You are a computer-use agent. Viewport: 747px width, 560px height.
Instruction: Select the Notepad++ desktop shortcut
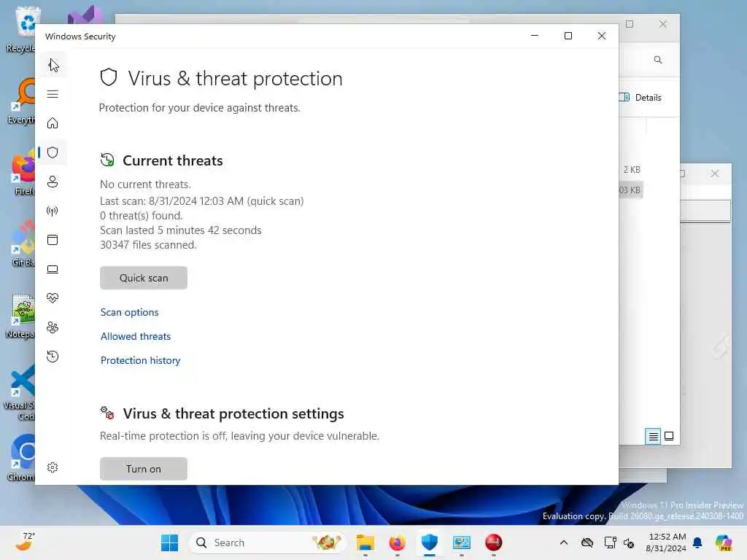point(20,315)
